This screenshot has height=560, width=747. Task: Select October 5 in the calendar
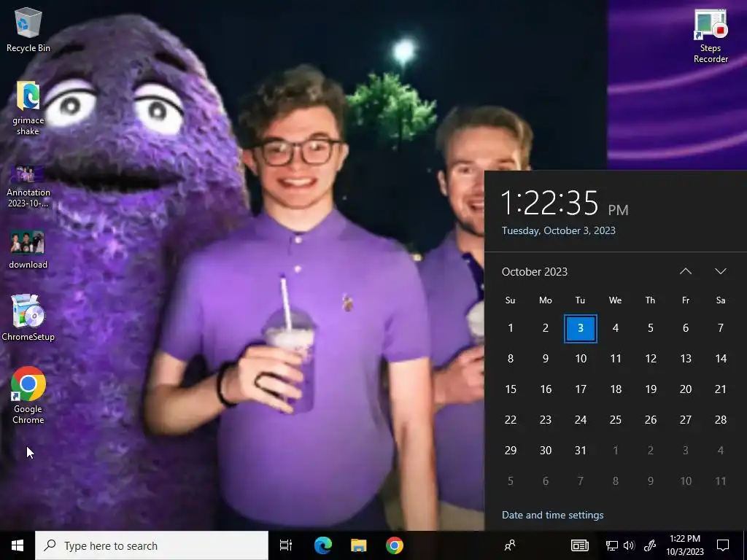pyautogui.click(x=650, y=328)
